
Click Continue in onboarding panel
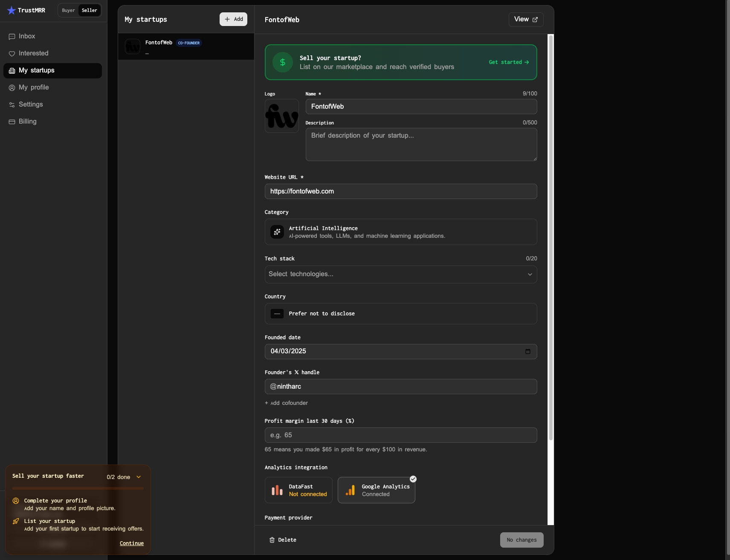click(132, 543)
